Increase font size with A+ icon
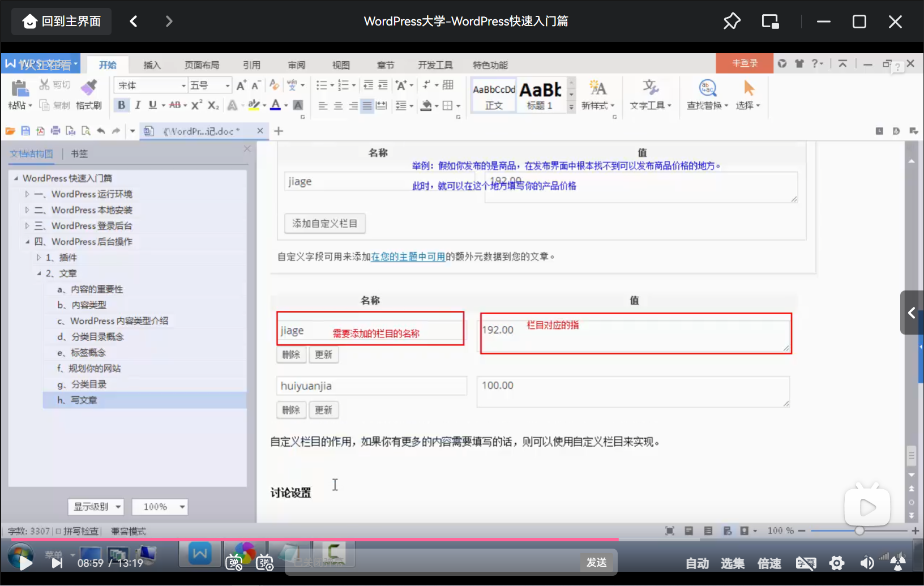Viewport: 924px width, 586px height. pyautogui.click(x=241, y=85)
